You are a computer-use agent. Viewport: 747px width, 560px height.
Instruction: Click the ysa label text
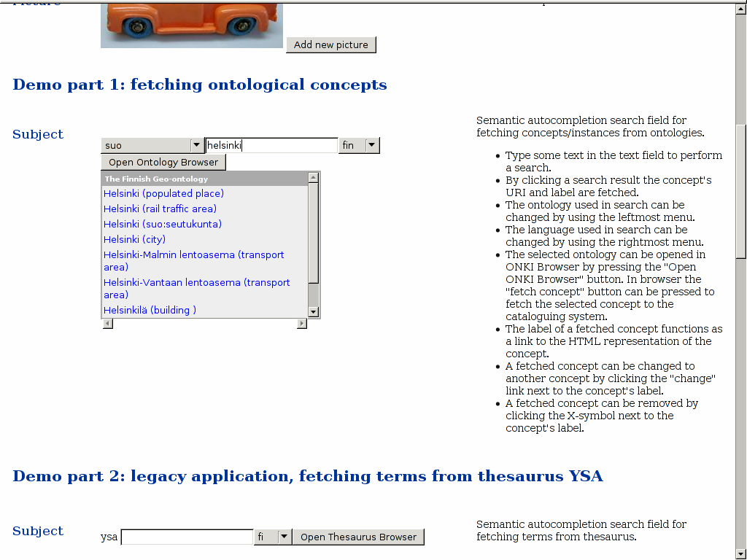(109, 537)
